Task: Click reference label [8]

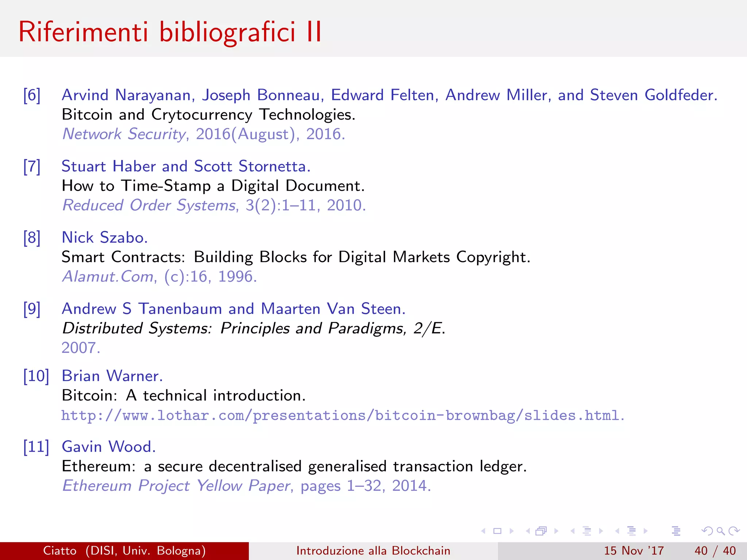Action: [x=32, y=238]
